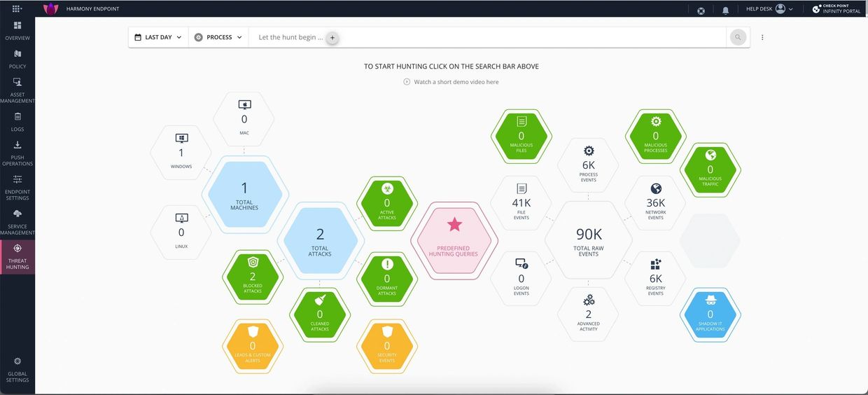Select the Mac machines hexagon
This screenshot has width=868, height=395.
click(x=244, y=120)
